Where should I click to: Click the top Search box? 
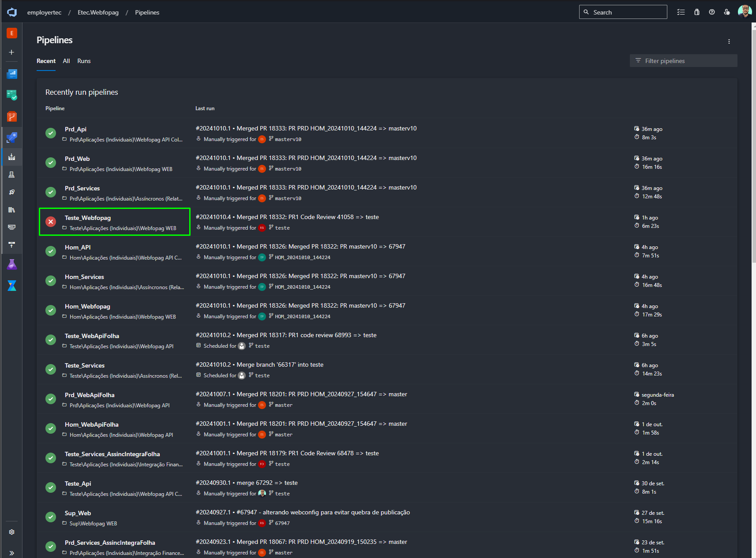click(623, 12)
